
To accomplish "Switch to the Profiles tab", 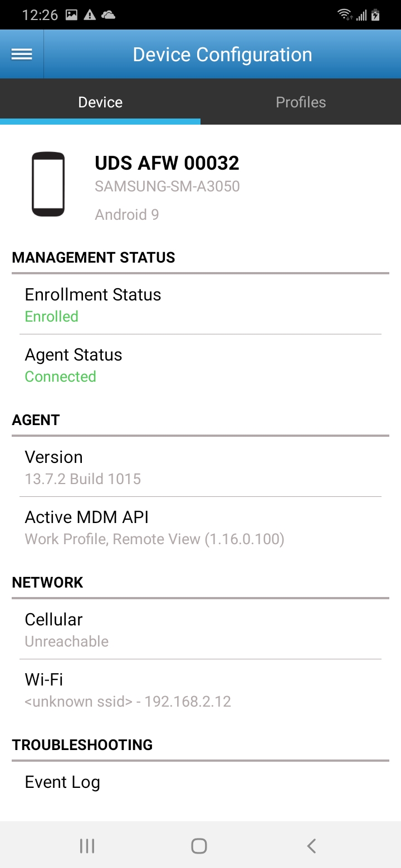I will [x=301, y=102].
